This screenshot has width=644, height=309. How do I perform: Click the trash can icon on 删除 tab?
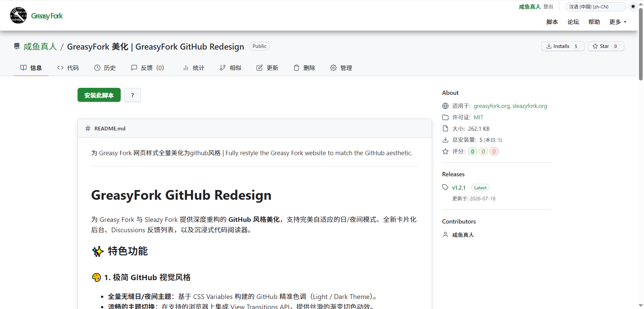(x=297, y=68)
